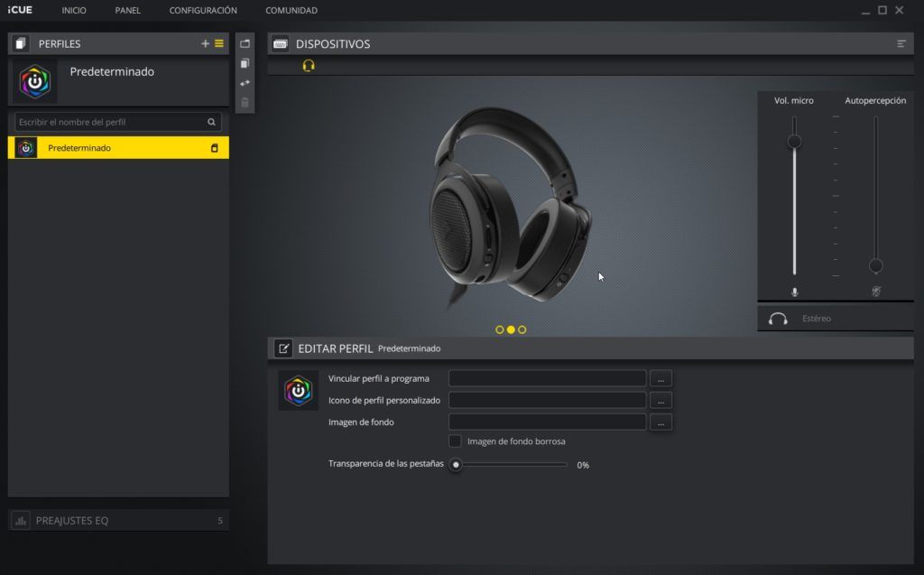This screenshot has height=575, width=924.
Task: Focus the profile name search field
Action: tap(118, 122)
